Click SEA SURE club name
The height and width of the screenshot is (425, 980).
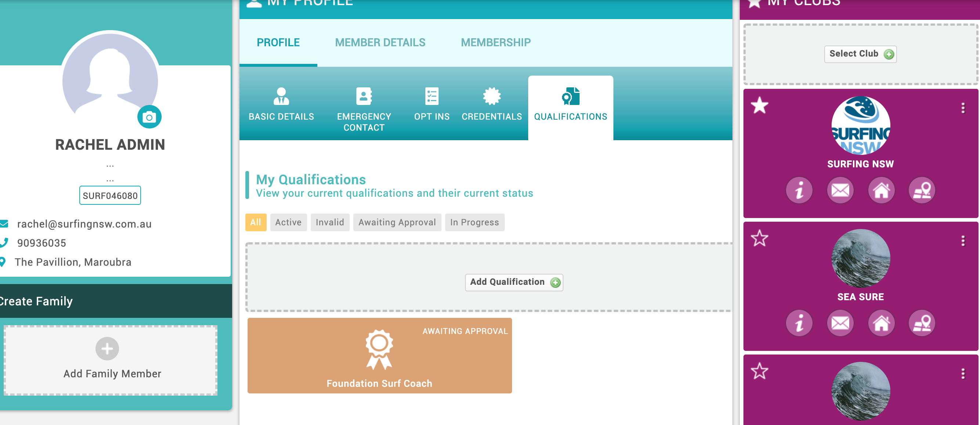click(860, 297)
